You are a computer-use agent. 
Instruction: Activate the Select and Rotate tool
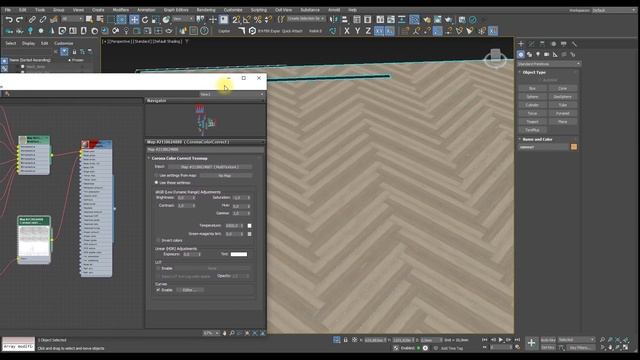pyautogui.click(x=145, y=20)
